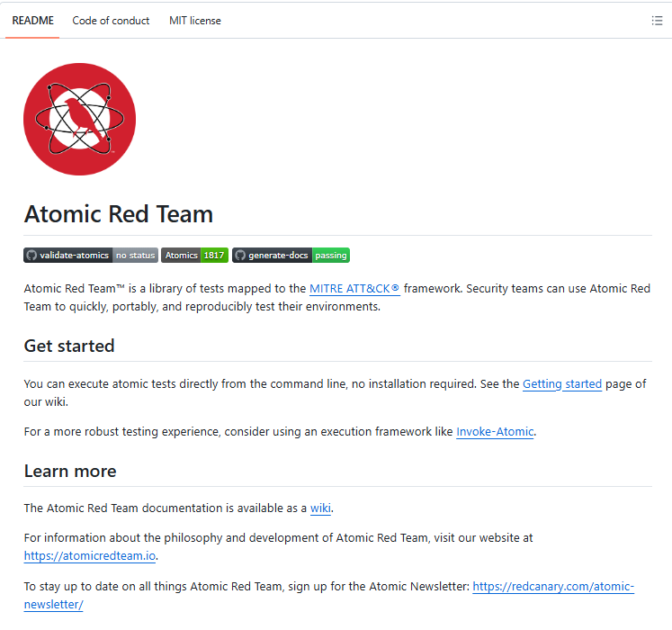The height and width of the screenshot is (630, 672).
Task: Click the Get started heading
Action: pos(69,346)
